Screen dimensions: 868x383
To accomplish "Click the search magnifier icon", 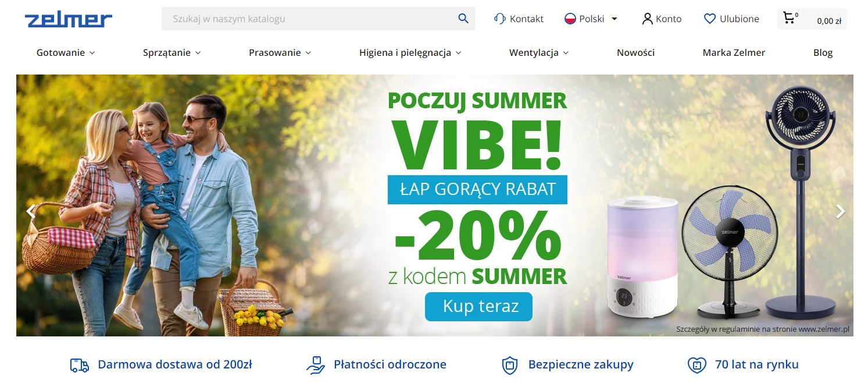I will [x=463, y=19].
